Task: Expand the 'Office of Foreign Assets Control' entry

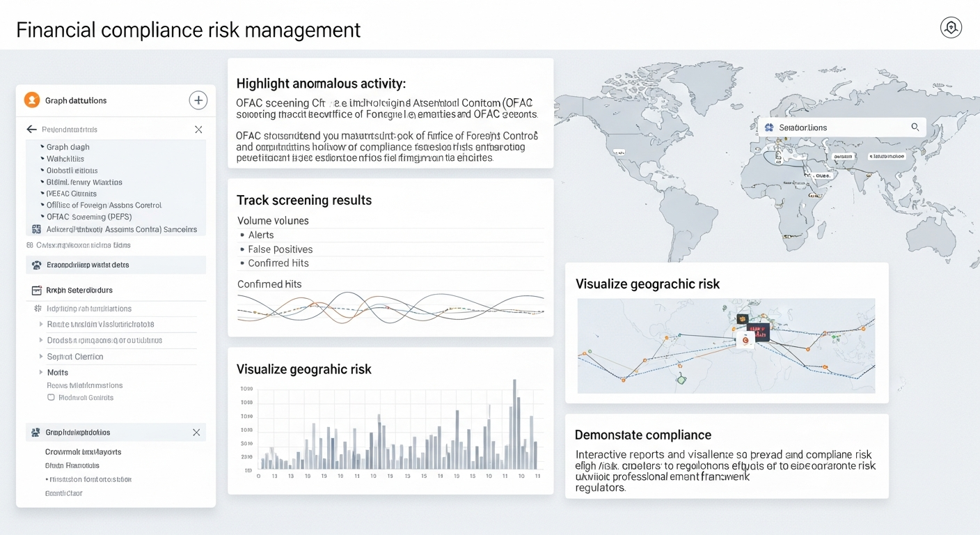Action: coord(43,205)
